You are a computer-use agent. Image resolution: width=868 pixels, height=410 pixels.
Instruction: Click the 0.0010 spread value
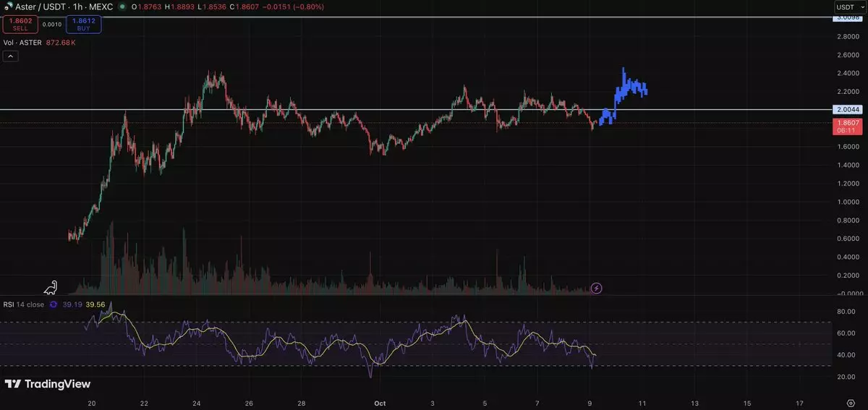tap(52, 24)
